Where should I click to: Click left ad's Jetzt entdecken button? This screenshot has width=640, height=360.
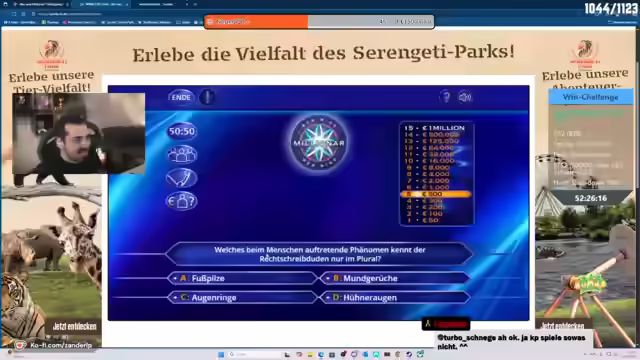pos(74,326)
